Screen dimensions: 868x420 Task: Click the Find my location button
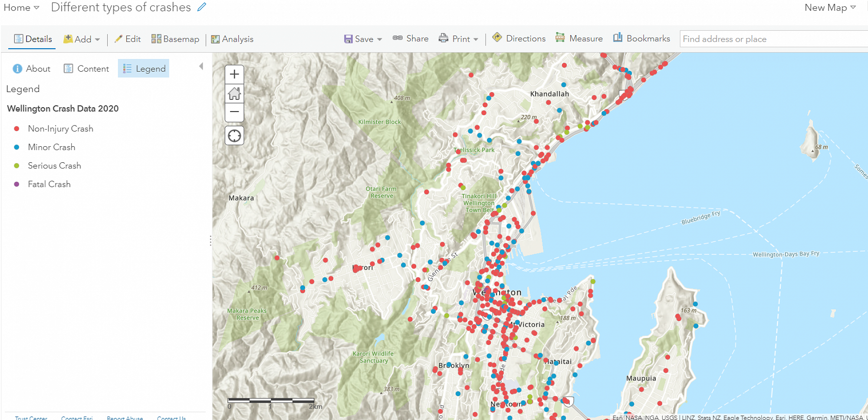[x=234, y=136]
